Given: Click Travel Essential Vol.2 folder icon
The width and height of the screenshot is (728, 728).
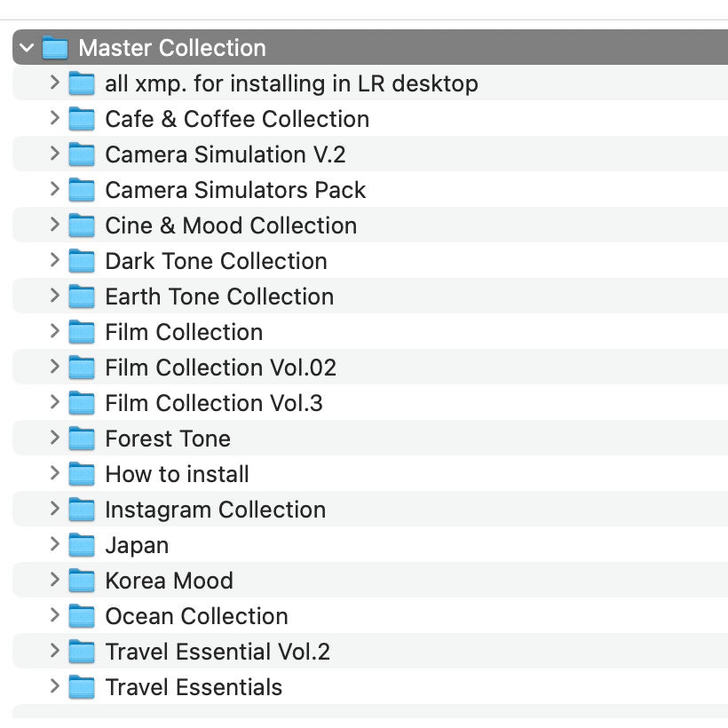Looking at the screenshot, I should pos(82,652).
